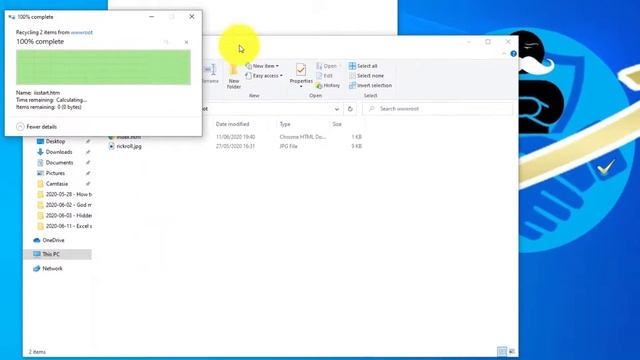Open the Camtasia folder in the sidebar
This screenshot has height=360, width=640.
point(57,184)
